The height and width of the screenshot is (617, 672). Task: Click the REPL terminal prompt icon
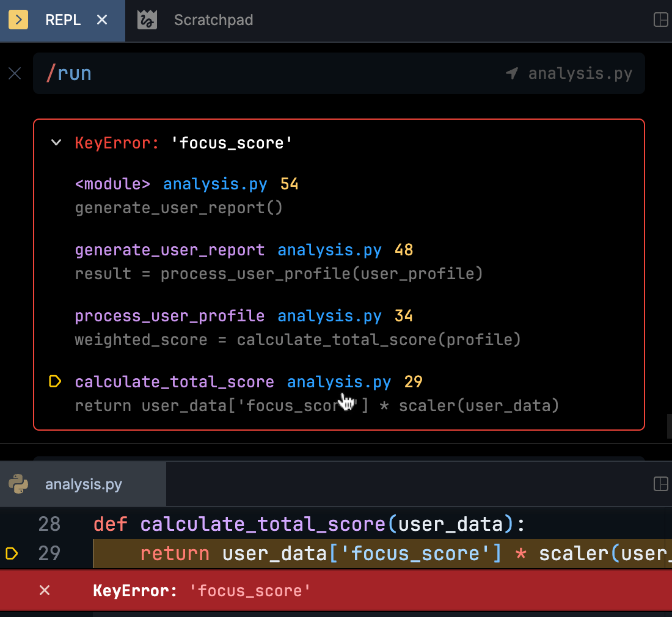tap(18, 20)
